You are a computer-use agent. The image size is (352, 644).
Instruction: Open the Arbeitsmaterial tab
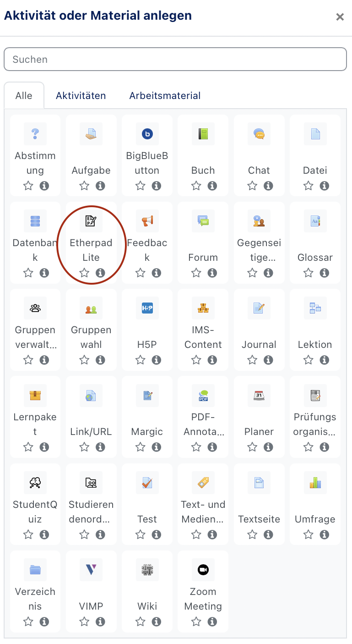(x=165, y=96)
